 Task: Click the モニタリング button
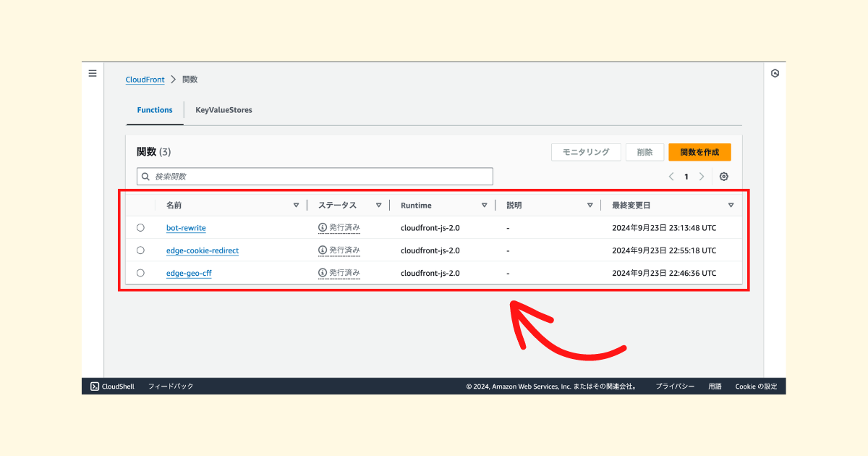click(x=586, y=152)
